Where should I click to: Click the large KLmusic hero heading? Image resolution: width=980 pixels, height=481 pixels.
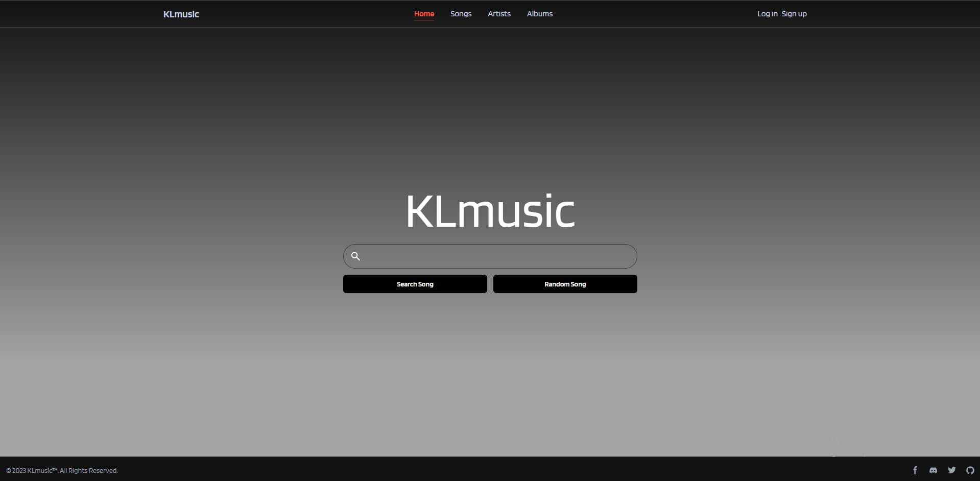click(x=490, y=210)
